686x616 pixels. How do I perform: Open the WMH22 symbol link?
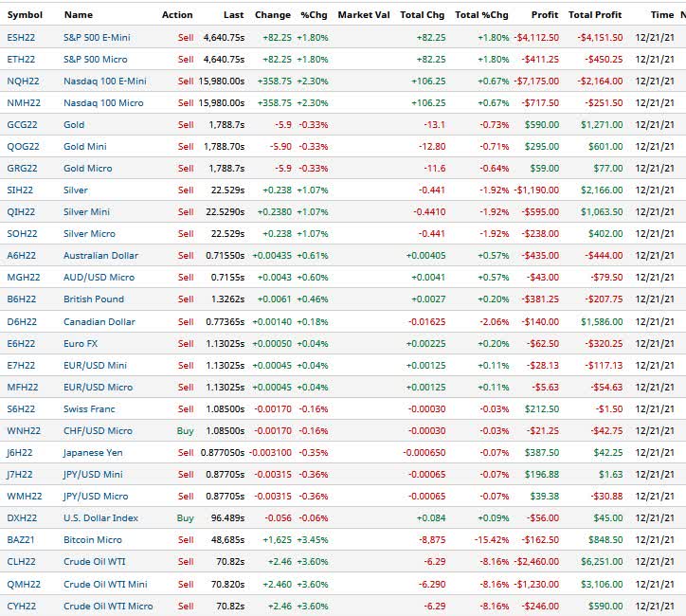(25, 497)
